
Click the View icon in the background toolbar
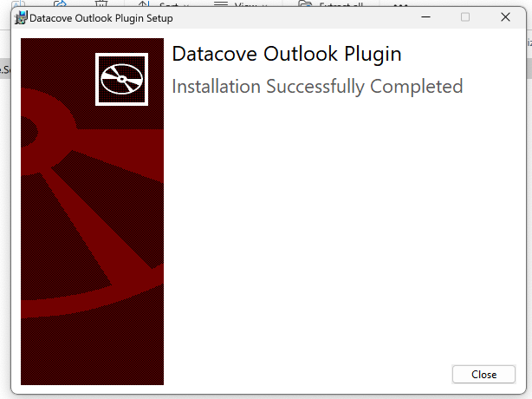221,3
